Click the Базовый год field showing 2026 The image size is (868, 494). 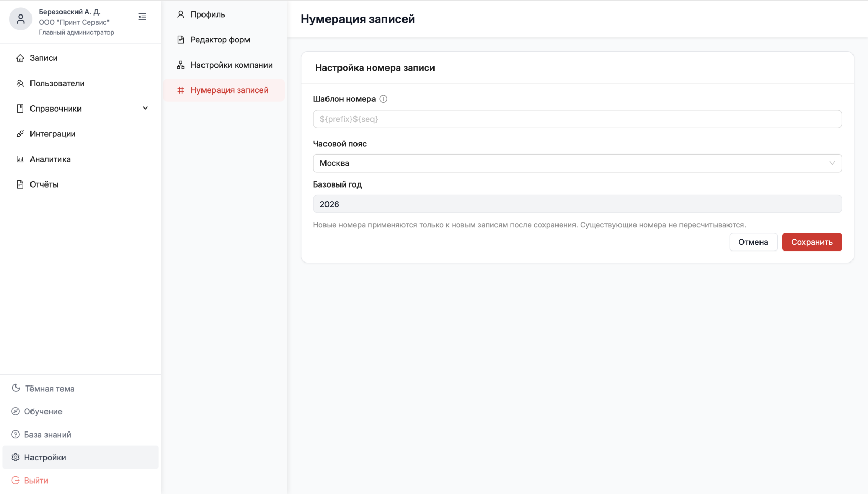[577, 204]
